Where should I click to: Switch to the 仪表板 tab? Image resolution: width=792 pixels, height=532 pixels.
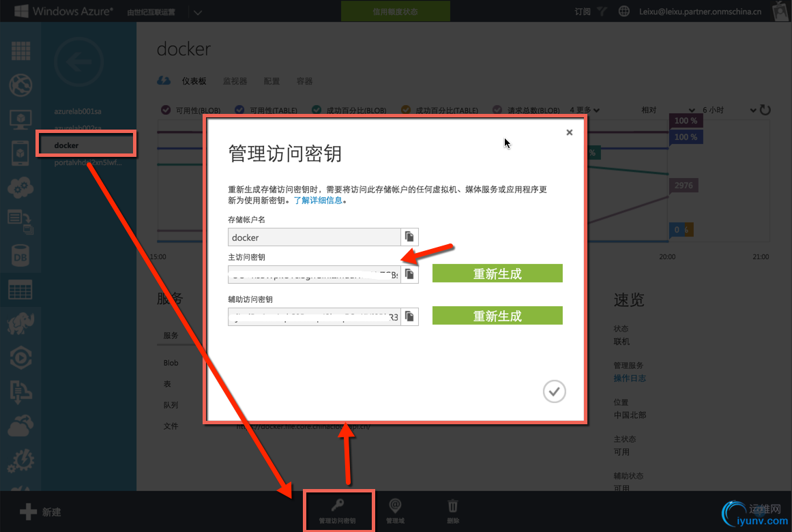194,81
